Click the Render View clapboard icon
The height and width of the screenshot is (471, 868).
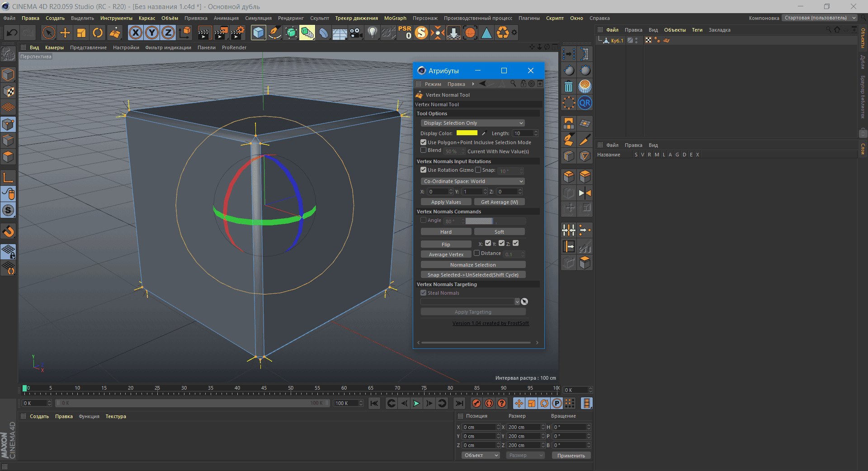[x=204, y=33]
